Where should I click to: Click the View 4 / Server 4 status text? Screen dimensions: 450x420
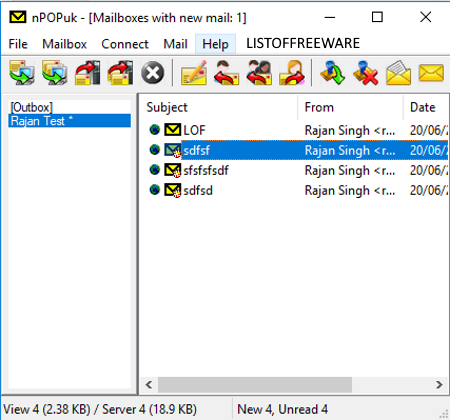click(x=100, y=409)
